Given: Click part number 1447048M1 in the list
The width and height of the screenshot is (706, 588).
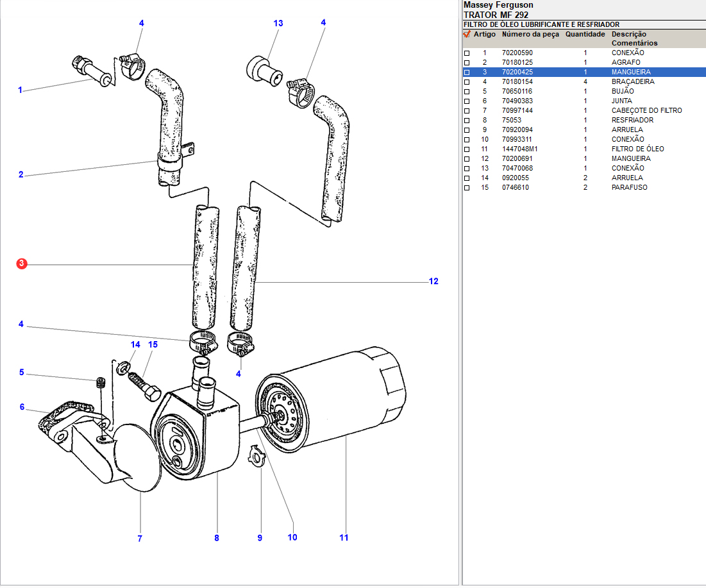Looking at the screenshot, I should point(519,149).
